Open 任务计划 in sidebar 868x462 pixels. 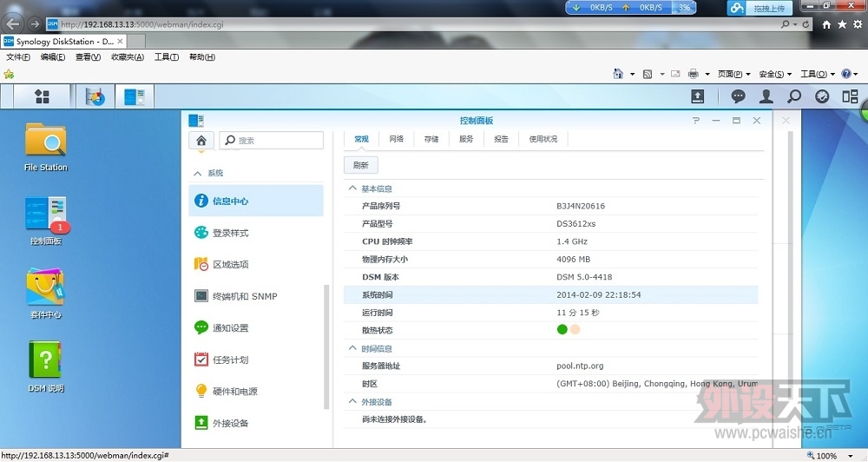click(x=256, y=360)
